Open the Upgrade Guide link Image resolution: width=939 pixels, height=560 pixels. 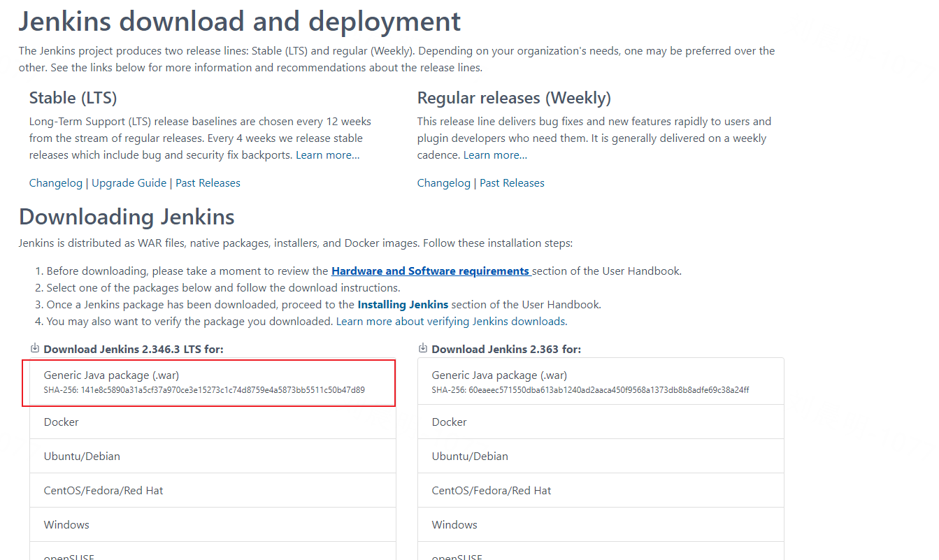point(129,183)
